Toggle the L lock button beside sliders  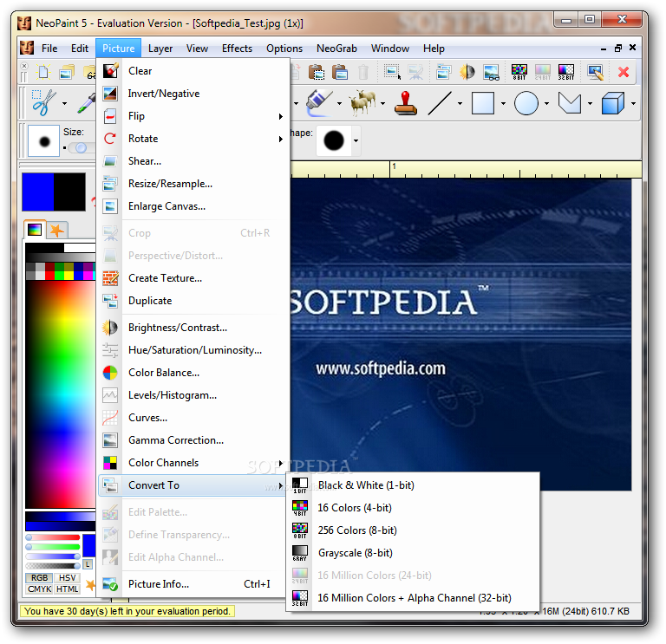[x=88, y=564]
